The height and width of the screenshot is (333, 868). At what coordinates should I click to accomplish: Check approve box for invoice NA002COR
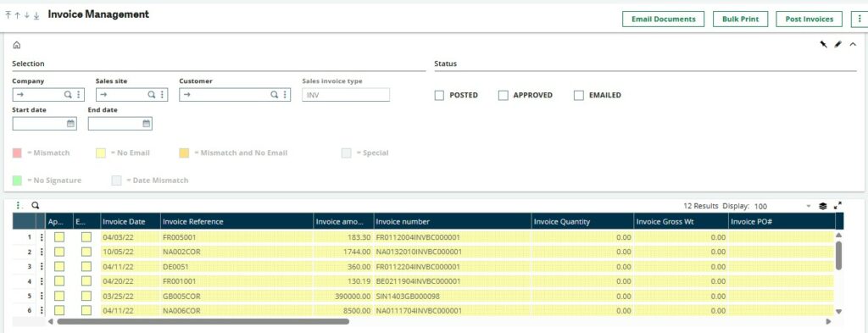(59, 252)
